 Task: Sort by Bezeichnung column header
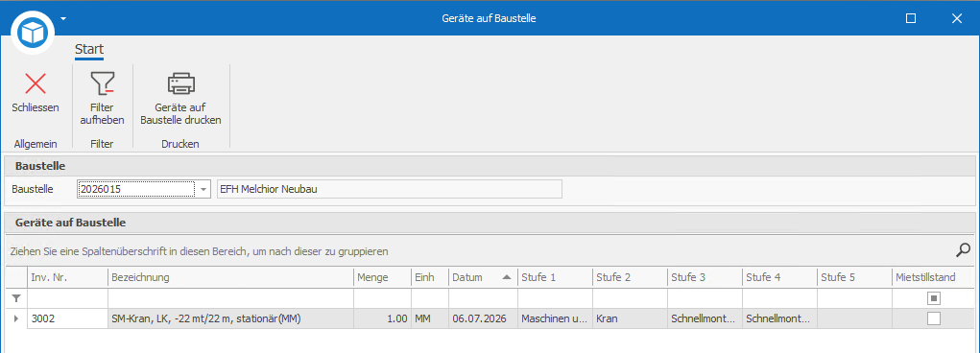(230, 277)
